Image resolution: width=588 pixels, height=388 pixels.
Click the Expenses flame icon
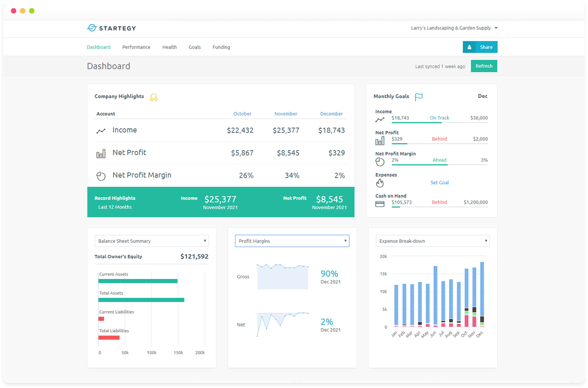tap(380, 183)
